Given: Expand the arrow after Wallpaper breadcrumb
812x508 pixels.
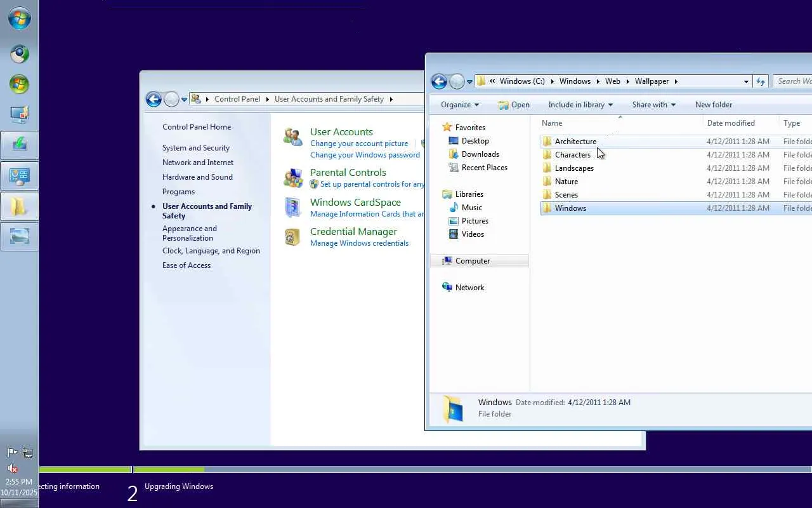Looking at the screenshot, I should coord(676,81).
